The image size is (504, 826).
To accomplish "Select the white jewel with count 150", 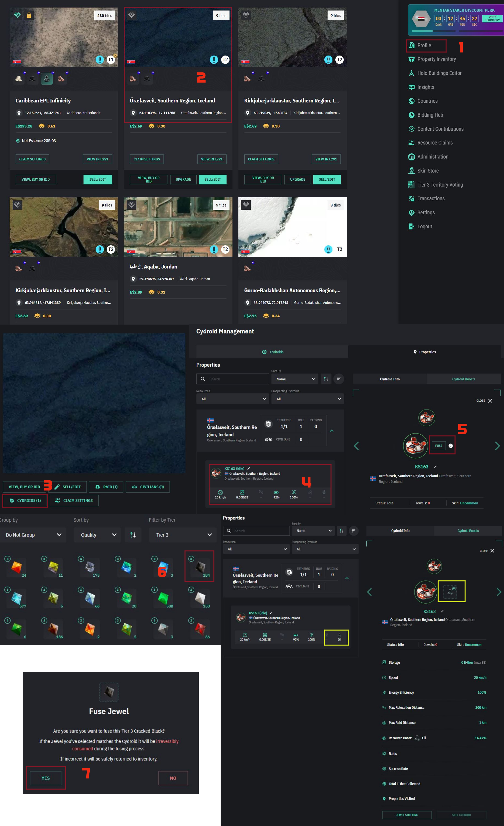I will (200, 598).
